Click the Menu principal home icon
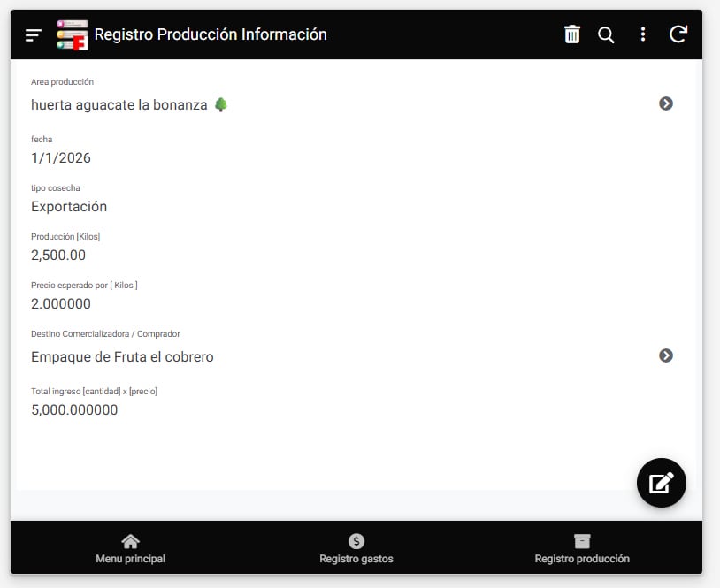720x588 pixels. click(130, 542)
